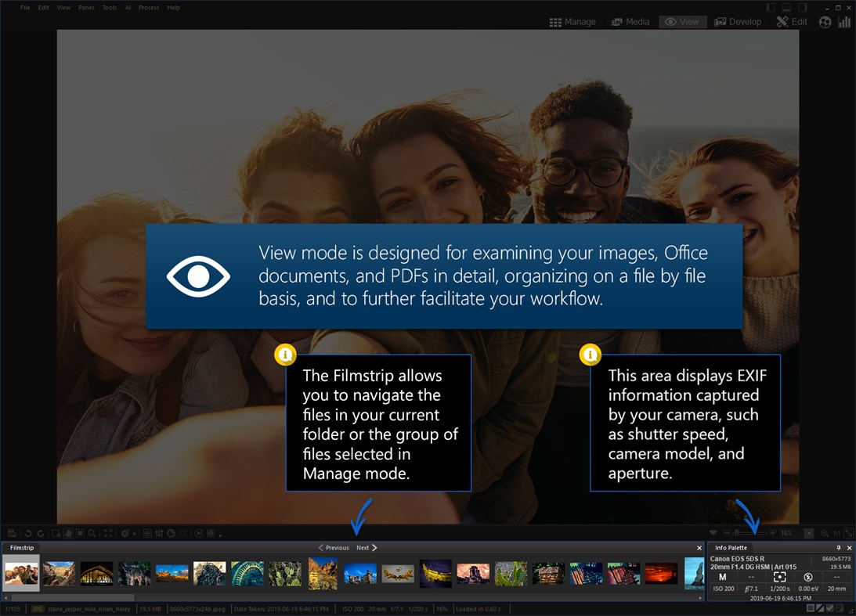The height and width of the screenshot is (616, 856).
Task: Click the Next button above the filmstrip
Action: click(363, 547)
